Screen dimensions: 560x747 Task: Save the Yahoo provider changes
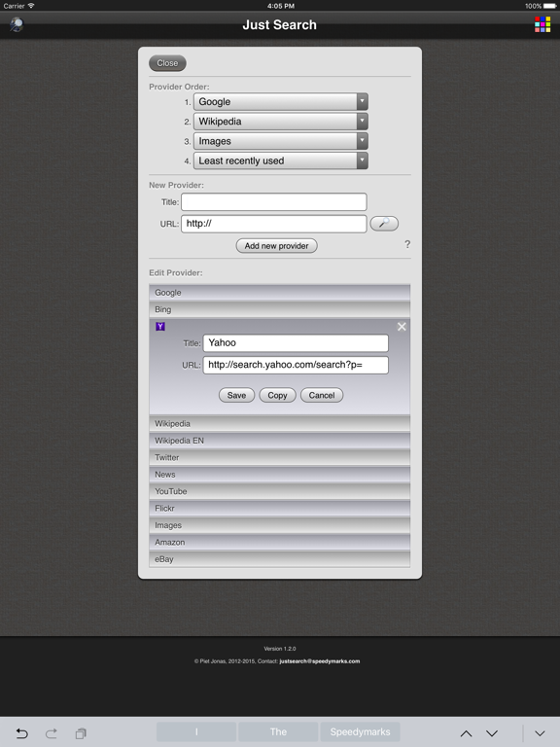coord(236,395)
